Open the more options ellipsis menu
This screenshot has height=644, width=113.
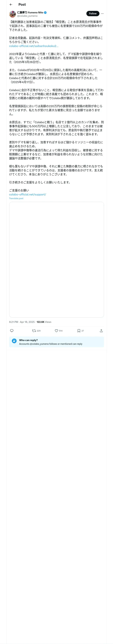(x=102, y=14)
